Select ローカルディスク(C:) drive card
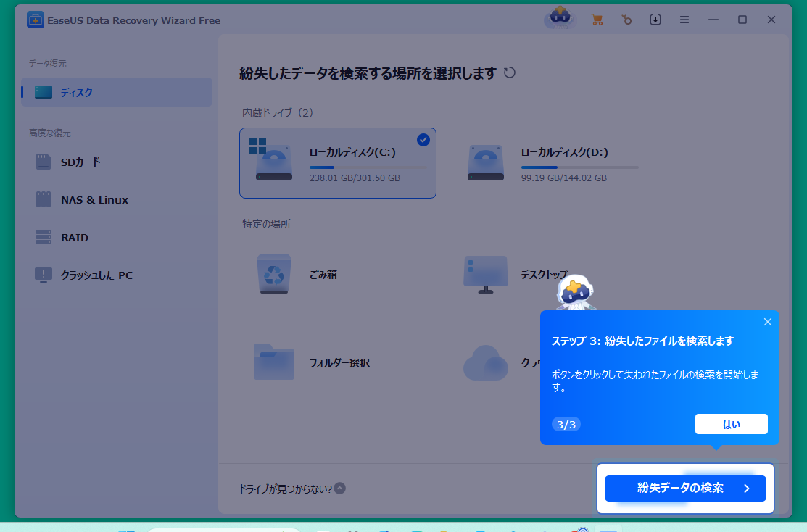The image size is (807, 532). tap(338, 163)
